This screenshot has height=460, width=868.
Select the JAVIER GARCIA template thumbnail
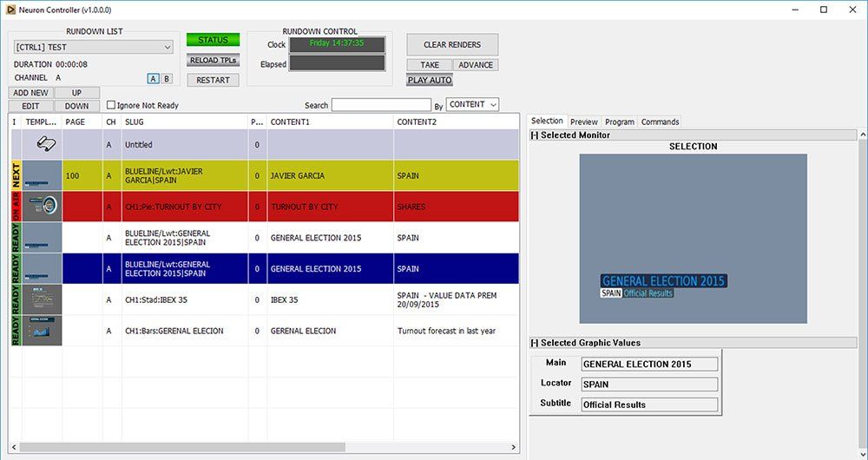[42, 176]
